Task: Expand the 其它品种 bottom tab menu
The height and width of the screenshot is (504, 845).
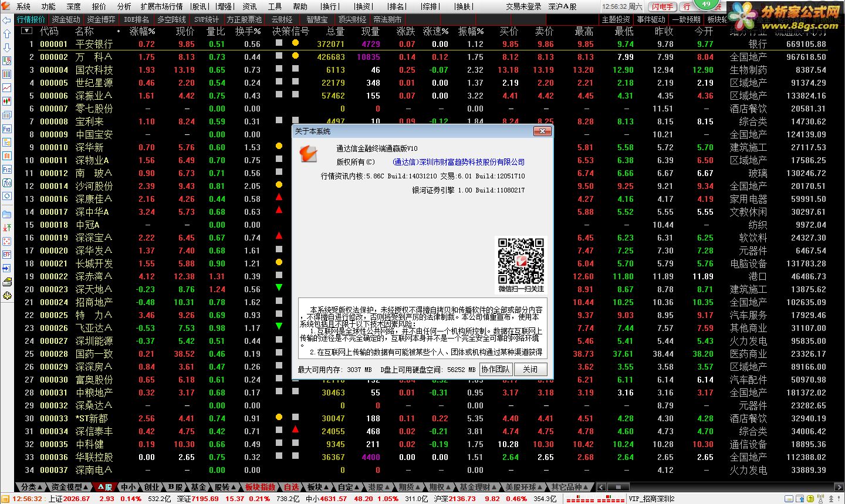Action: click(570, 487)
